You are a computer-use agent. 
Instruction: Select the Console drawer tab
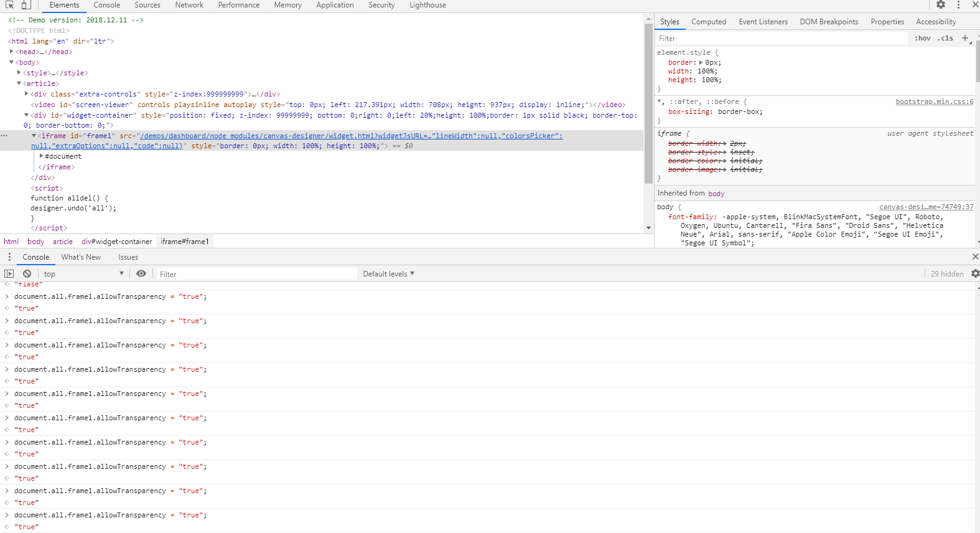point(36,257)
